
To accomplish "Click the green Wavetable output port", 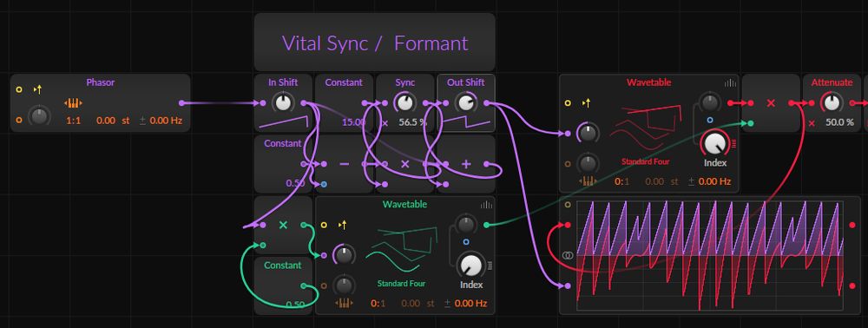I will click(x=486, y=225).
